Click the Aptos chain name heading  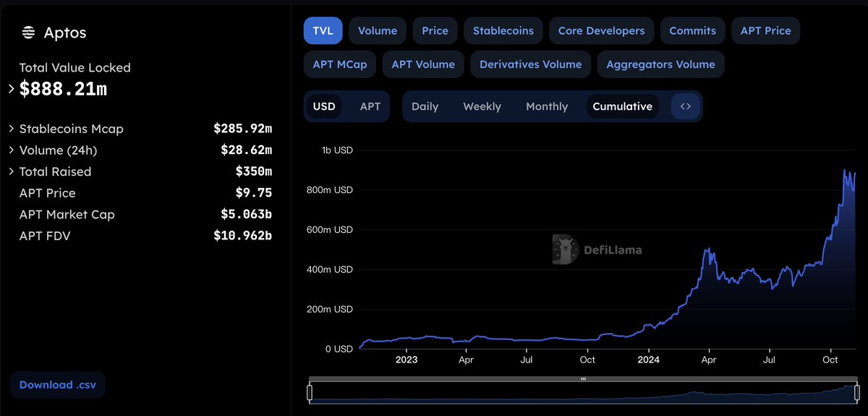(x=65, y=33)
